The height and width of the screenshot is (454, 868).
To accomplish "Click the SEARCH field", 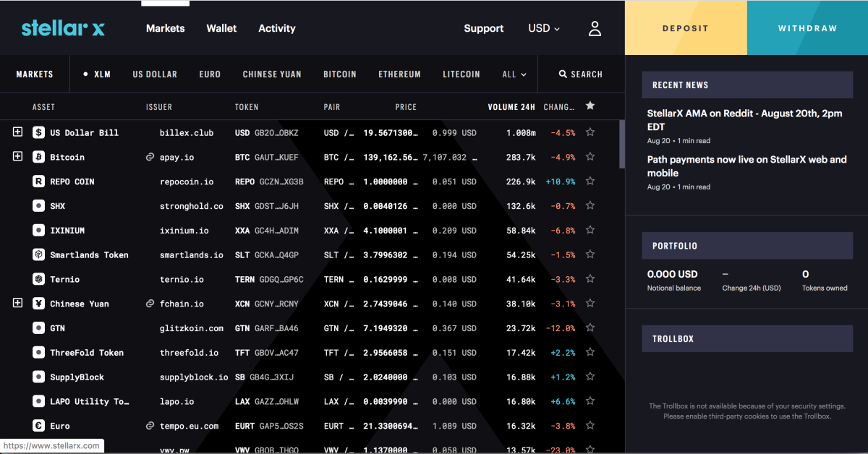I will (x=581, y=74).
